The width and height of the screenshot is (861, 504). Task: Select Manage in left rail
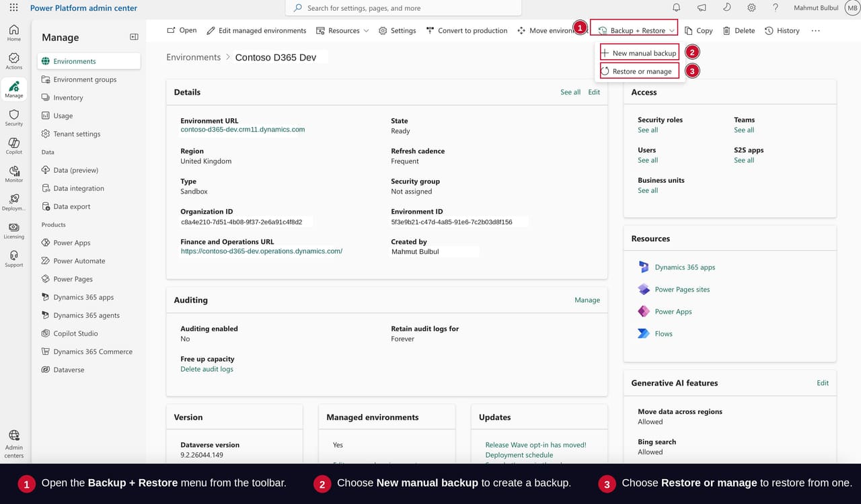tap(14, 89)
